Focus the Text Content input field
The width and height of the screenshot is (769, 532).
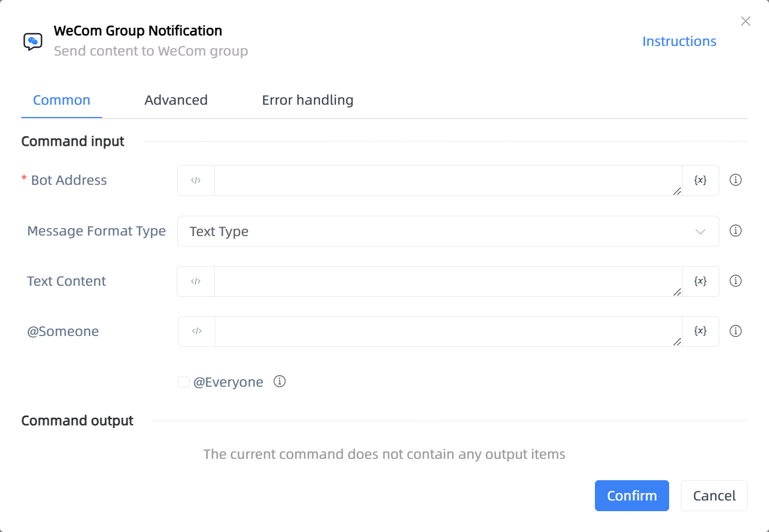click(x=448, y=281)
